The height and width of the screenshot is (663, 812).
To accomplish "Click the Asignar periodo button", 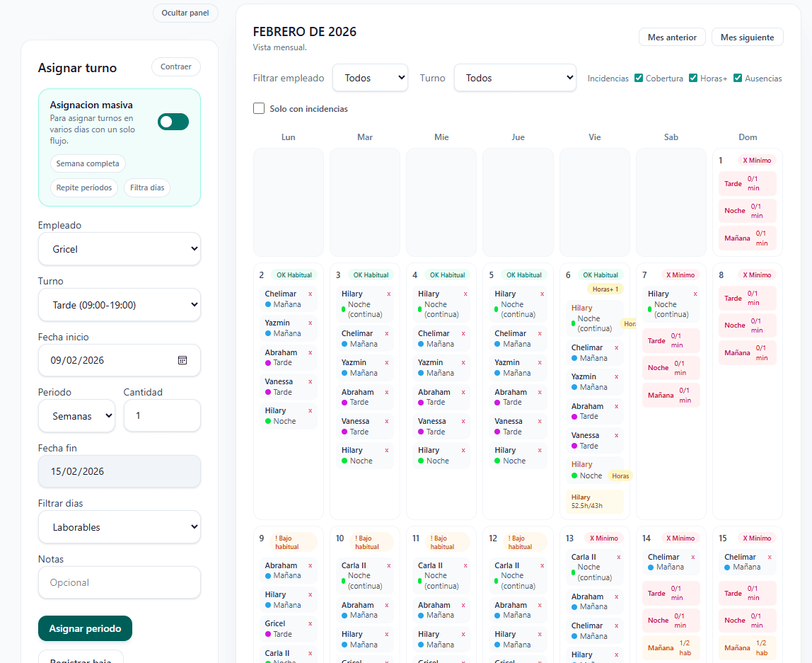I will [x=85, y=628].
